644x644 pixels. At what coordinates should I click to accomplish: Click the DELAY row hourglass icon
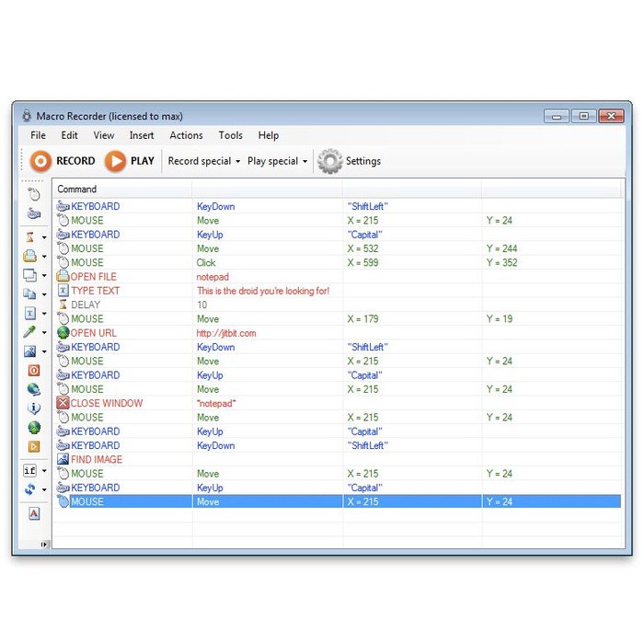63,305
